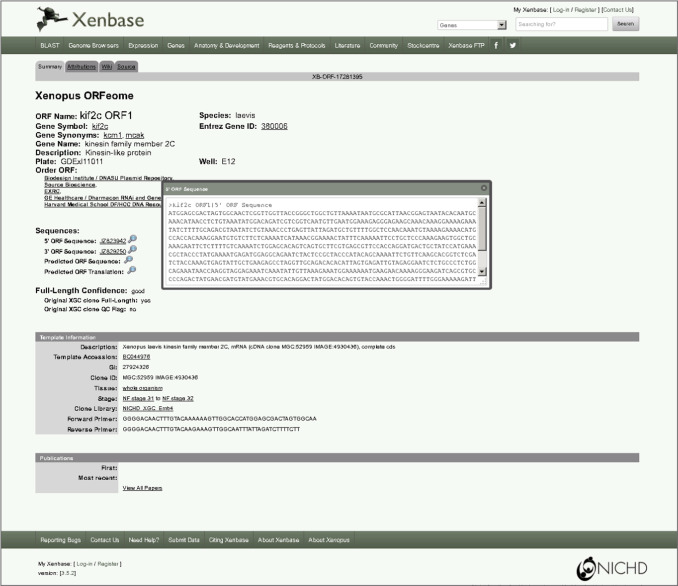
Task: Switch to the Wiki tab
Action: 106,66
